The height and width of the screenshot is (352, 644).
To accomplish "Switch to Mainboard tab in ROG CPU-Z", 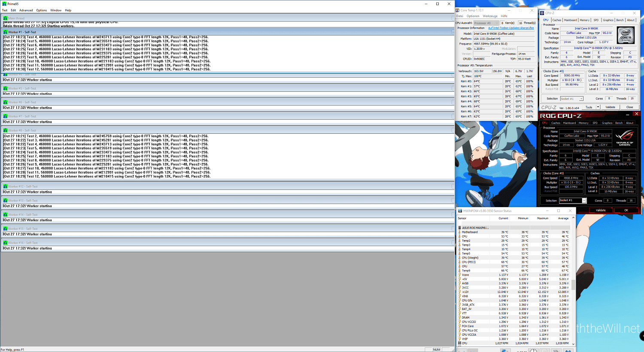I will tap(569, 123).
